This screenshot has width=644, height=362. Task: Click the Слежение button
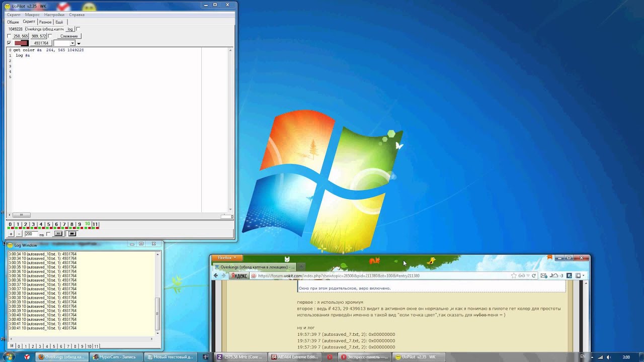[69, 36]
